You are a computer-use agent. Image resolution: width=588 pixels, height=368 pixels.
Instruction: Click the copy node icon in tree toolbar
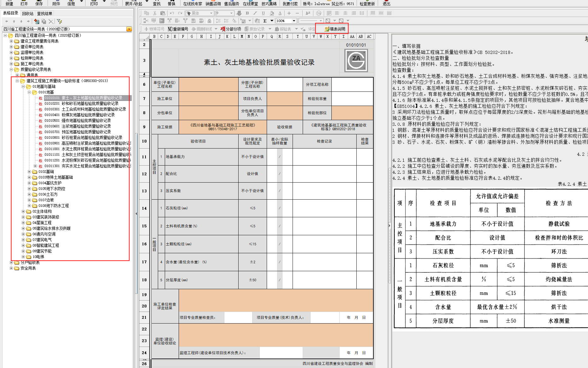(44, 21)
